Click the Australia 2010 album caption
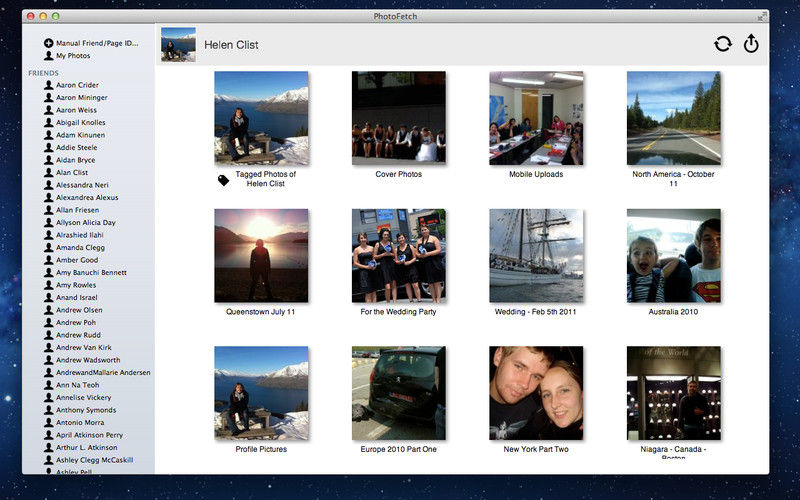This screenshot has width=800, height=500. pos(673,312)
